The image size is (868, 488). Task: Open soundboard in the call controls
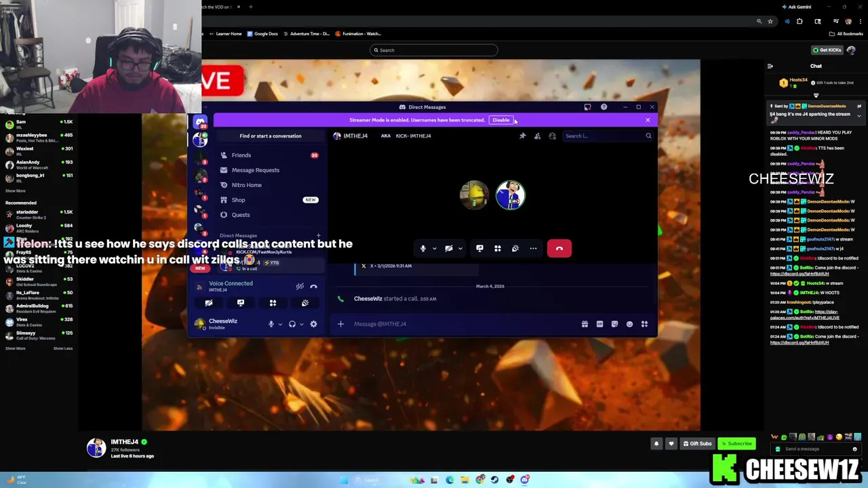pos(515,249)
